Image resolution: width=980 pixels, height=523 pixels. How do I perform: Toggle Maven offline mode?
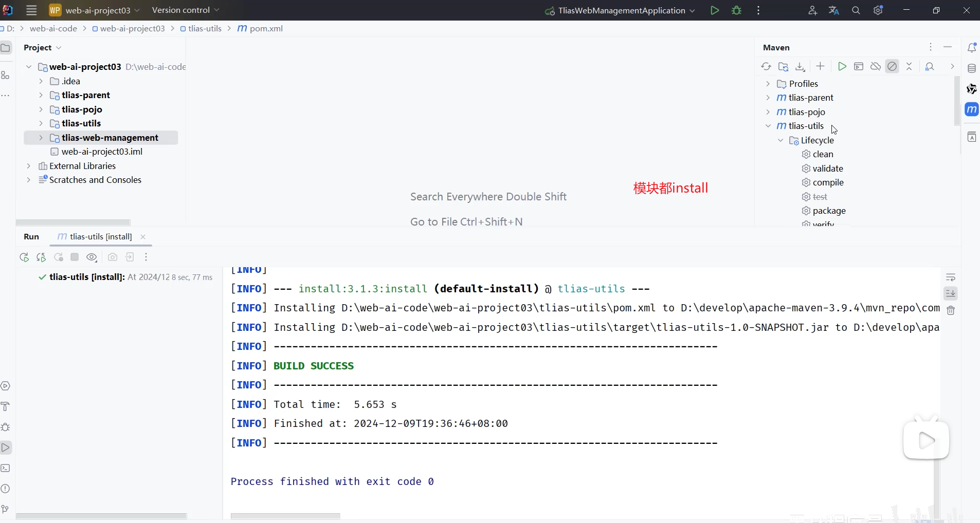[x=875, y=66]
